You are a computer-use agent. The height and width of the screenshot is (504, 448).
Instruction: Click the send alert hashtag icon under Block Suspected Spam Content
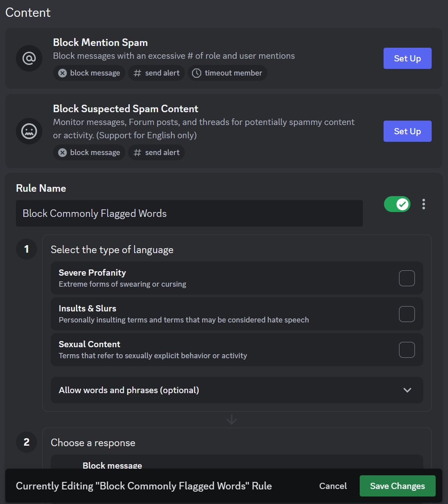137,152
